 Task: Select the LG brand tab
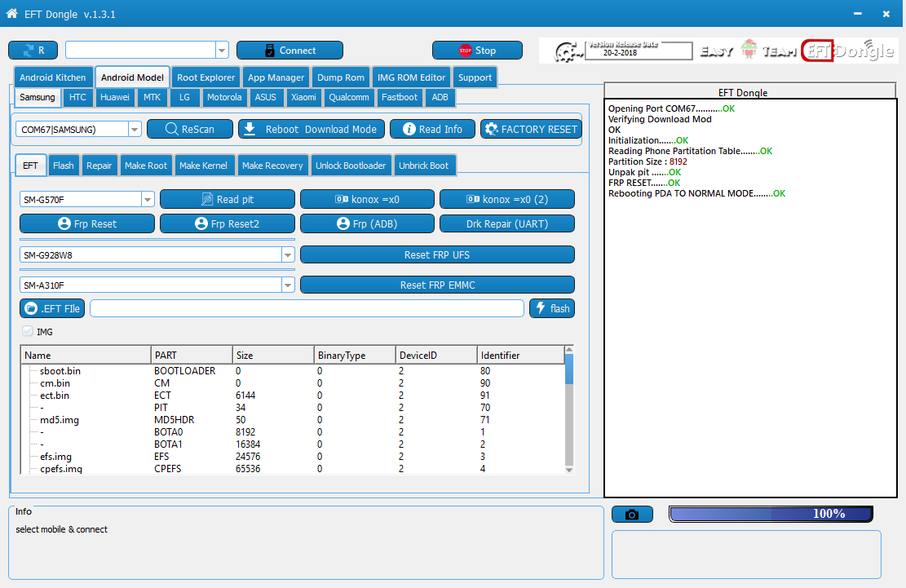[x=184, y=97]
